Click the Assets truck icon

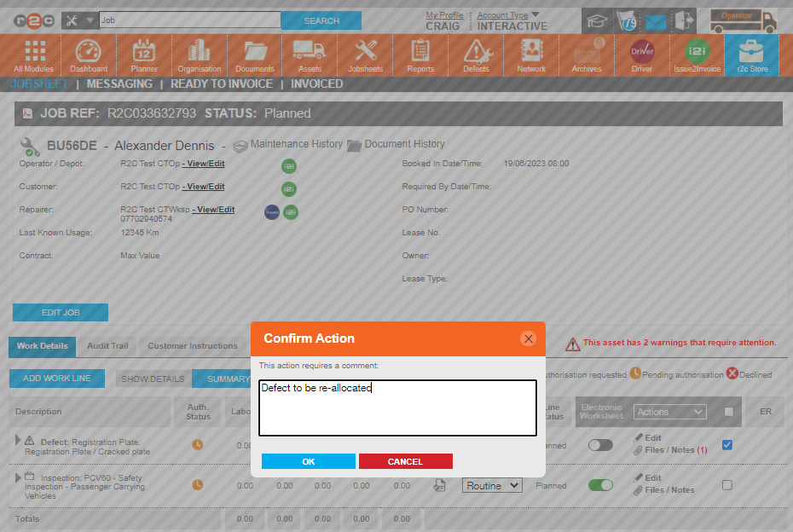(310, 55)
